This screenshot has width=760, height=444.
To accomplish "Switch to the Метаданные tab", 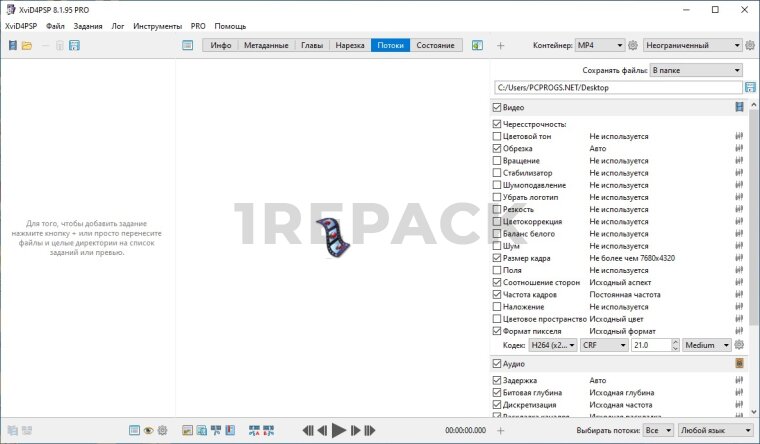I will (x=267, y=46).
